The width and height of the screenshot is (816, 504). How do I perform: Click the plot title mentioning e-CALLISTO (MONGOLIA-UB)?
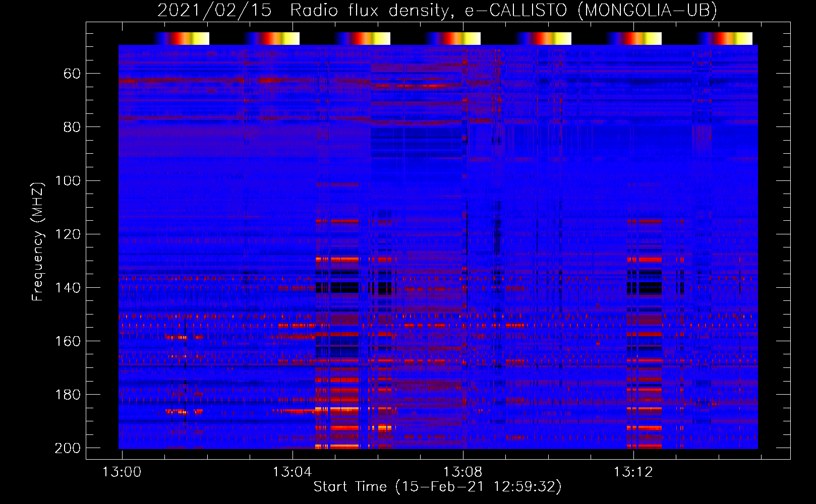tap(437, 10)
